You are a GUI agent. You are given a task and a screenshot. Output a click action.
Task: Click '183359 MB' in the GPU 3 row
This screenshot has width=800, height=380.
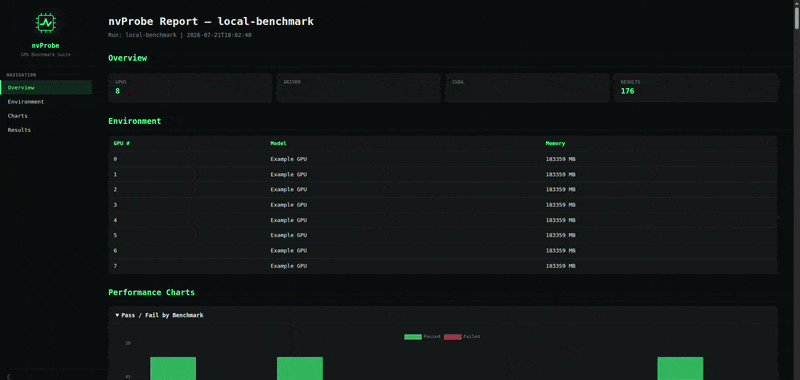[x=561, y=205]
